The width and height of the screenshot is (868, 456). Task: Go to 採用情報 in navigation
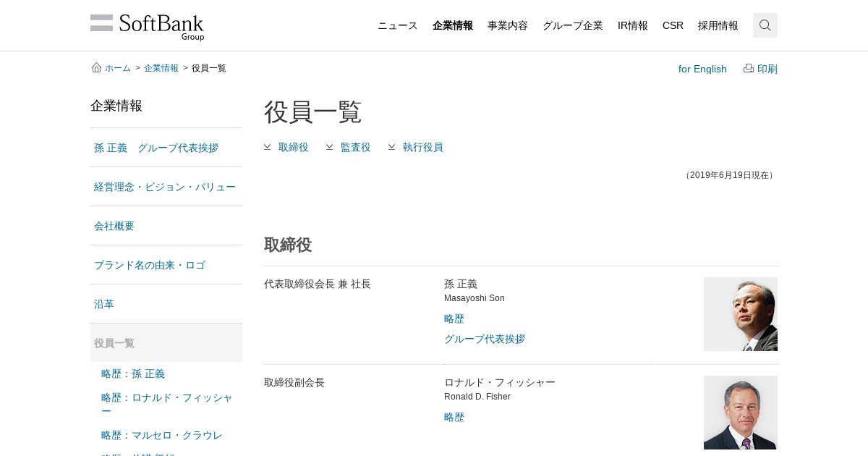[718, 25]
